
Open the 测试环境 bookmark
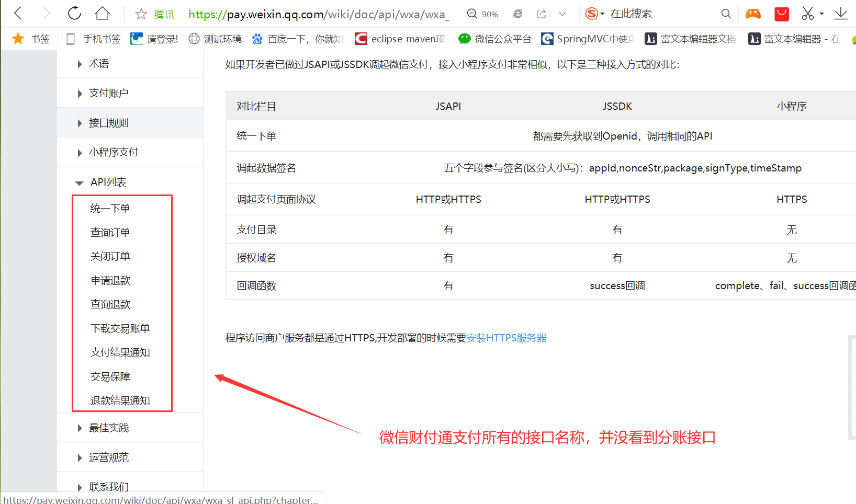[x=215, y=39]
